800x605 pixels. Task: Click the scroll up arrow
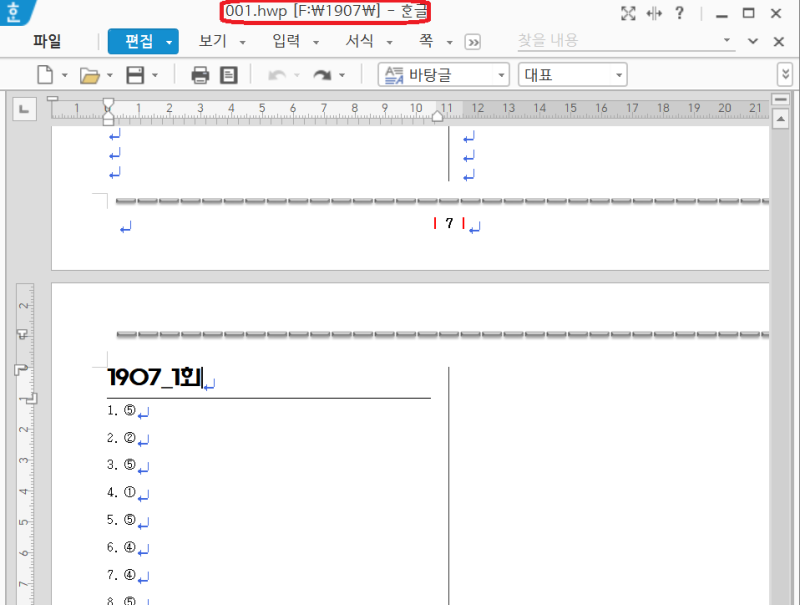pos(781,119)
